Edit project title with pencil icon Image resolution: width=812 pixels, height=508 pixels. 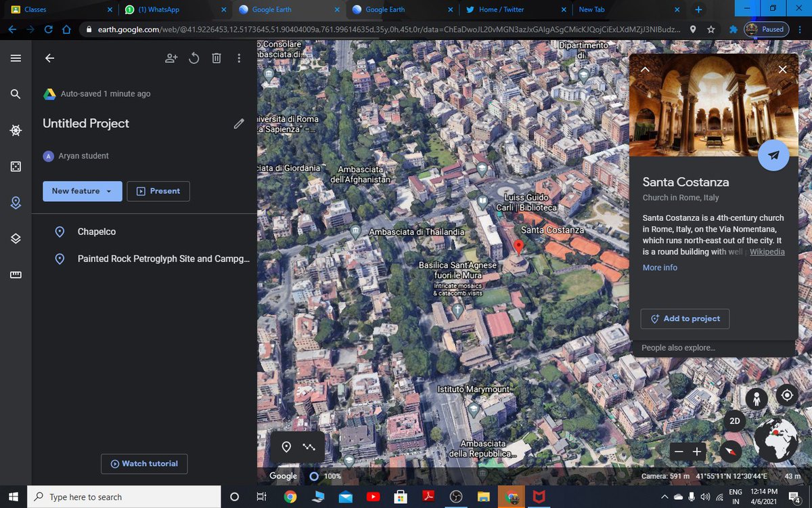coord(239,123)
